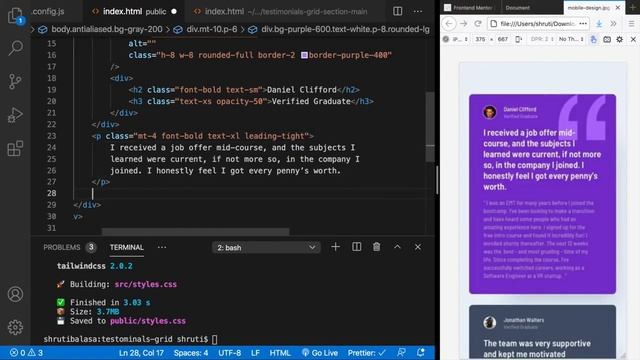This screenshot has width=640, height=360.
Task: Open the Explorer view in the activity bar
Action: pos(15,16)
